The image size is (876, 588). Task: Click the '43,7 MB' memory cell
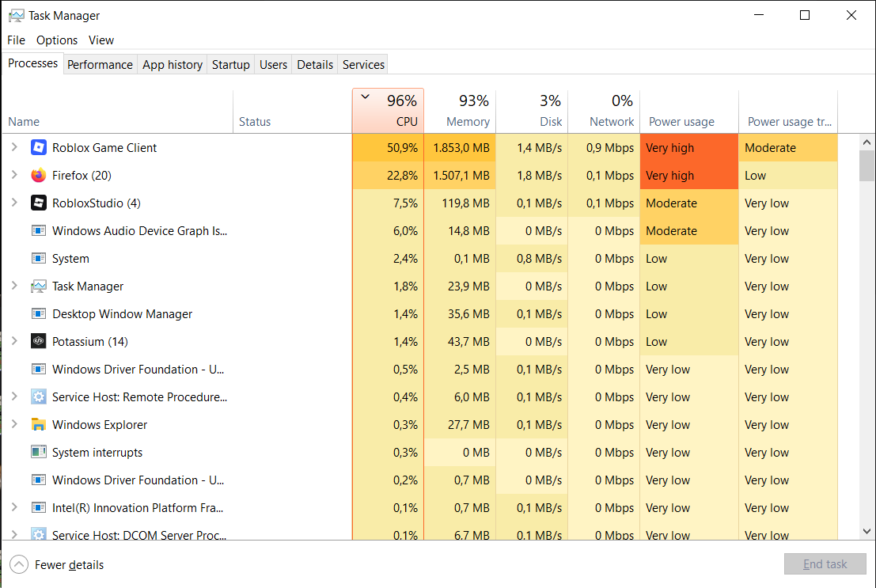click(x=460, y=342)
